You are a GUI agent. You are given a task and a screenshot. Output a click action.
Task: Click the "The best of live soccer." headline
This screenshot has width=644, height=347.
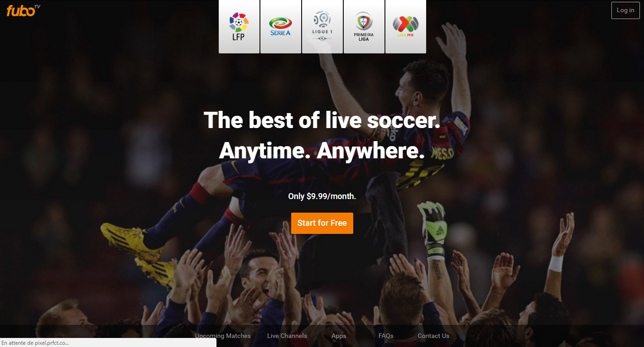pos(322,120)
